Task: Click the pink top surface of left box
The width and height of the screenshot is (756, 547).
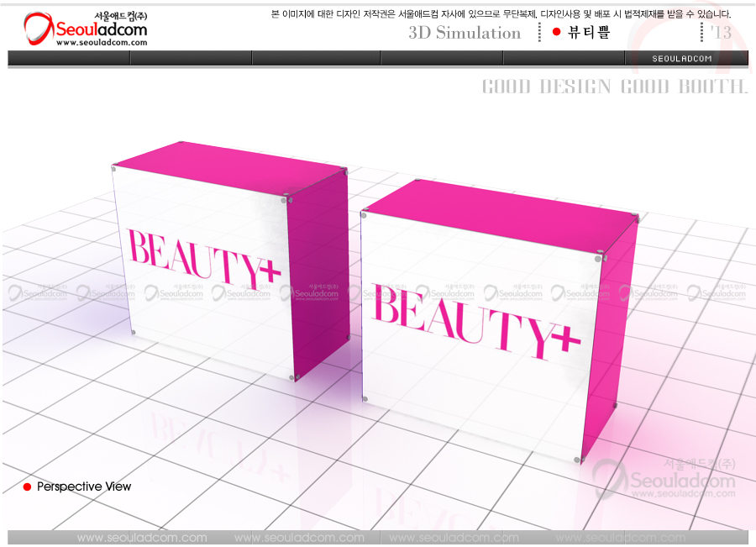Action: (x=227, y=161)
